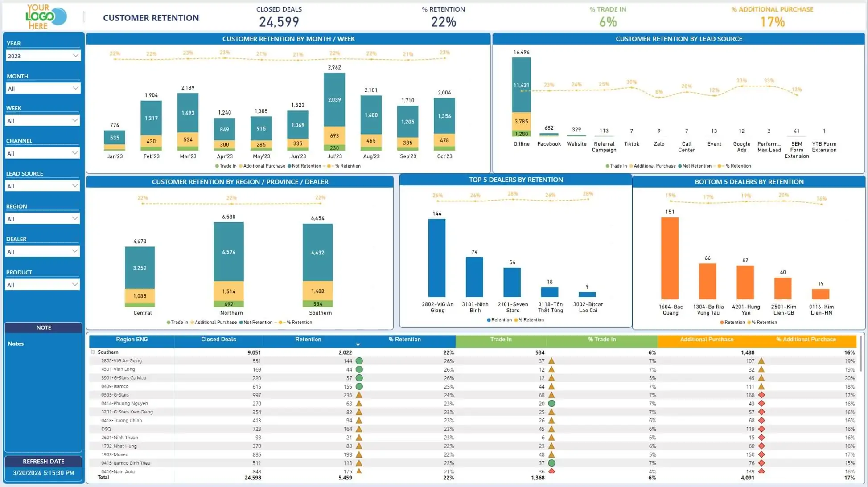Screen dimensions: 868x487
Task: Click Retention triangle in 2601-Ninh Thuan row
Action: pos(359,438)
